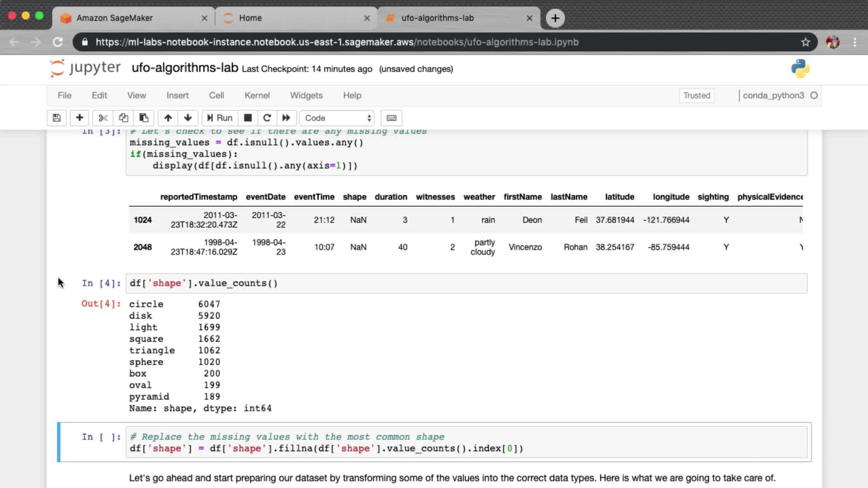Move selected cell up arrow
Screen dimensions: 868x488
[168, 118]
